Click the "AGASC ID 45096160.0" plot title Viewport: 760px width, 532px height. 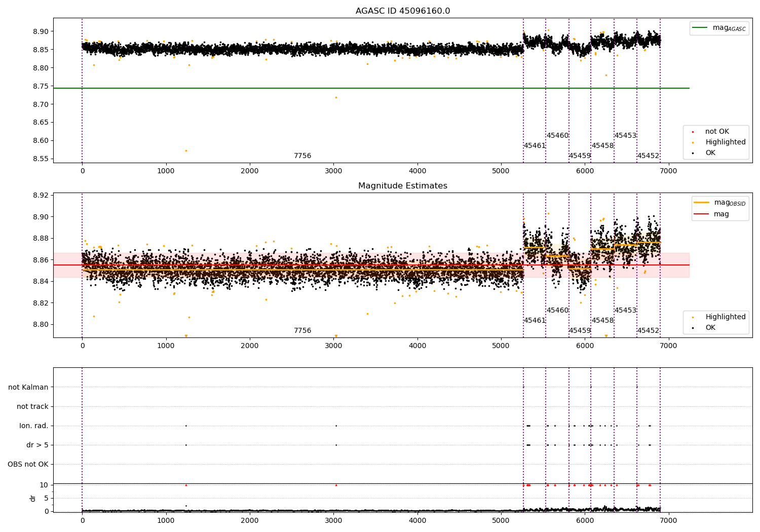(403, 11)
